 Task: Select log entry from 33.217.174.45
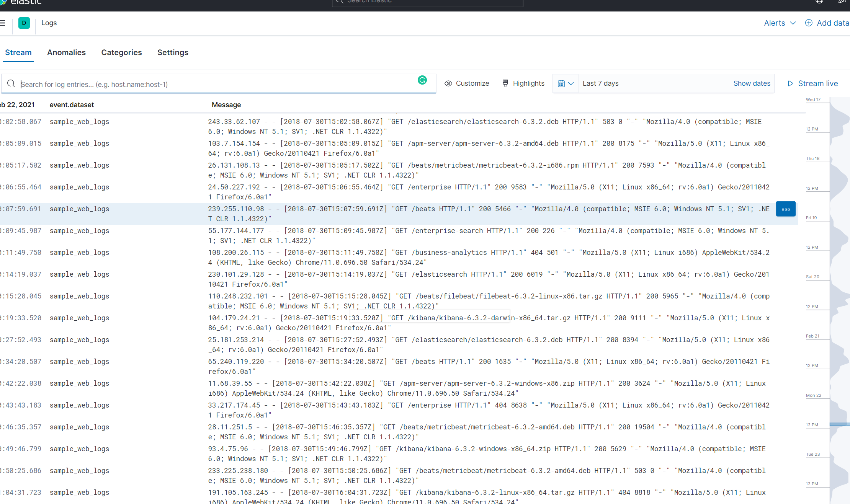pyautogui.click(x=399, y=410)
